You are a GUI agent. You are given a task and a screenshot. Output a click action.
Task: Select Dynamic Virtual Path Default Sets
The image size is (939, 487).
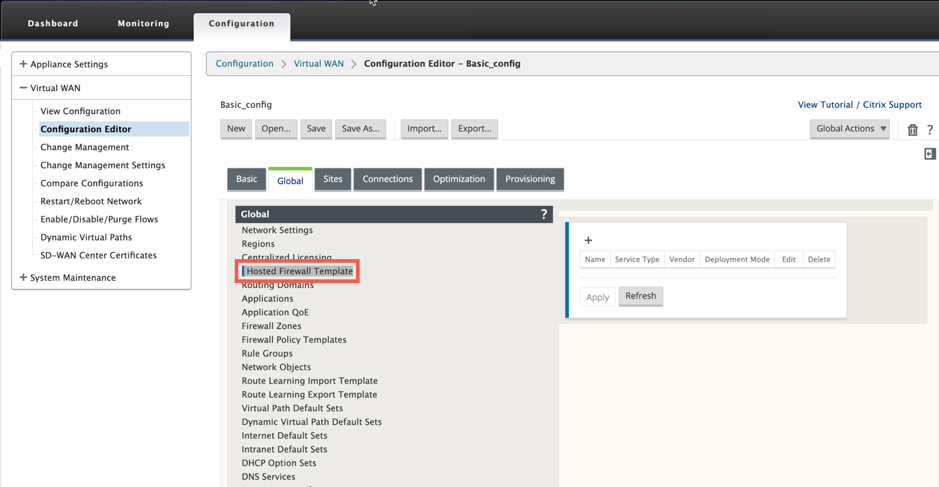tap(311, 422)
